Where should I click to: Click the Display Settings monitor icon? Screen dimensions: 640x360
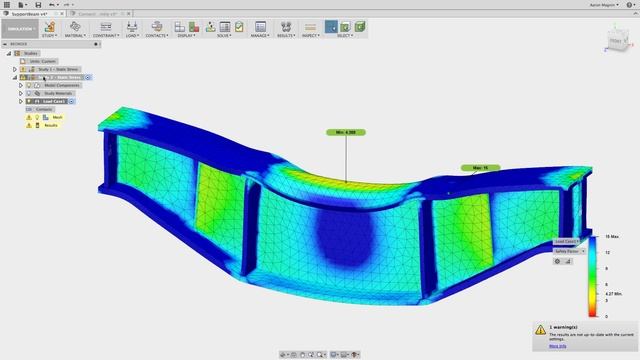point(333,355)
